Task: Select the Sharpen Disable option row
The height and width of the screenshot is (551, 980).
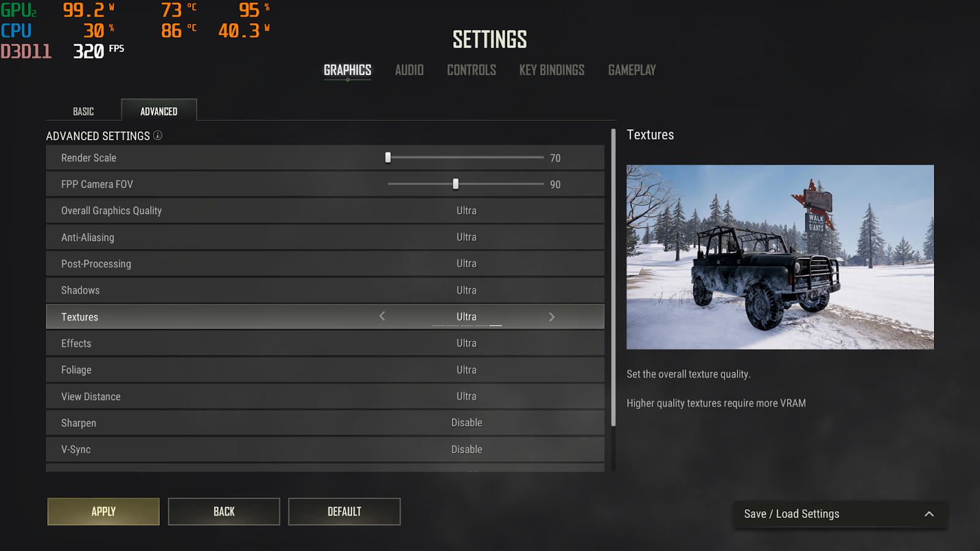Action: pos(325,423)
